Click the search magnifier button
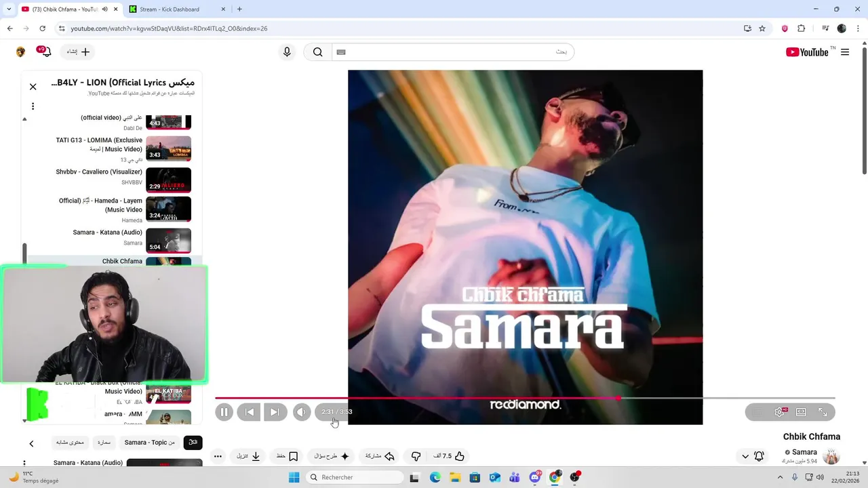 coord(317,52)
